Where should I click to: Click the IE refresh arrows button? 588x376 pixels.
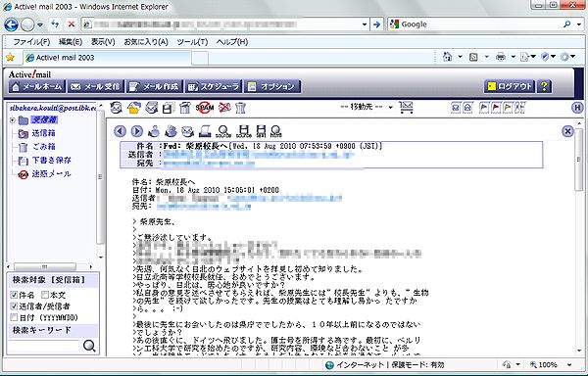click(x=55, y=24)
